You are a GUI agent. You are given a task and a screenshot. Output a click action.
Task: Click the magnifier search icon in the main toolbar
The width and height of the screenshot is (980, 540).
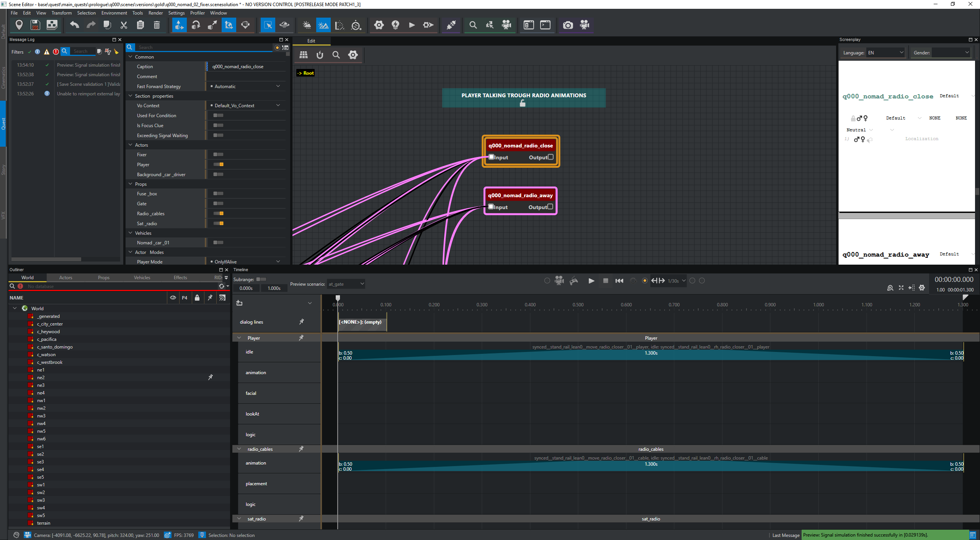pos(473,25)
